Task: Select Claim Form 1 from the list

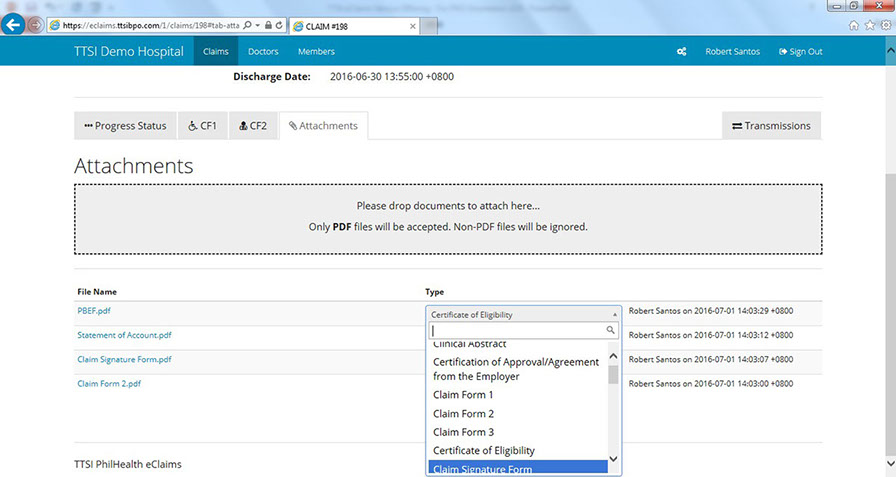Action: [x=463, y=395]
